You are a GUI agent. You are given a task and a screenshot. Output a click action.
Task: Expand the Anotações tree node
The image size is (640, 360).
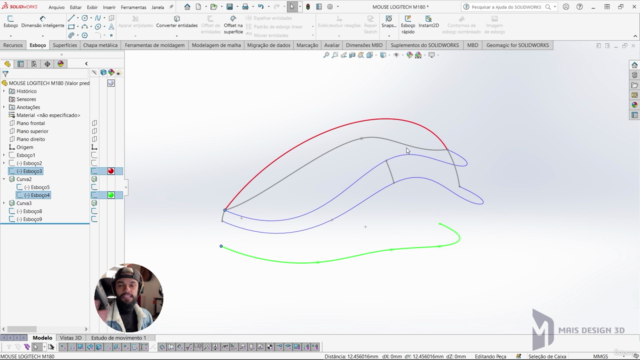tap(4, 107)
